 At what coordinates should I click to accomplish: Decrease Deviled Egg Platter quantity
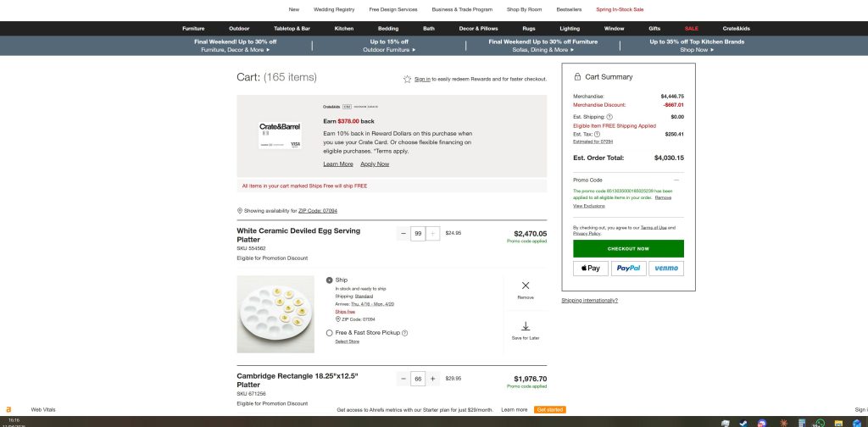403,233
